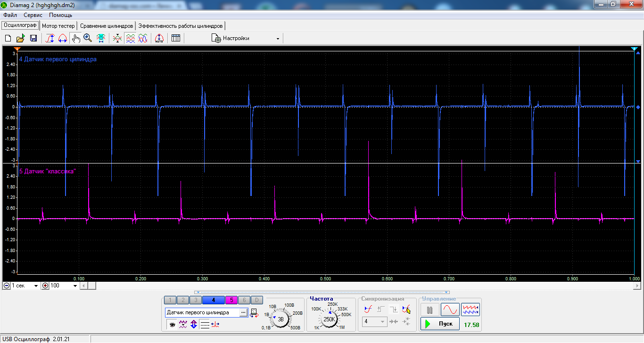644x343 pixels.
Task: Click the dashed lines display icon
Action: tap(205, 324)
